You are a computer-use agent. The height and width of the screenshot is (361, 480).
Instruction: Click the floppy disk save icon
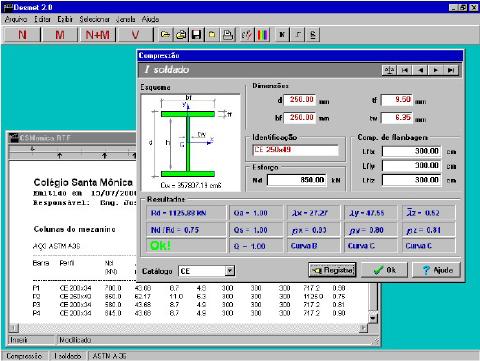pos(196,35)
